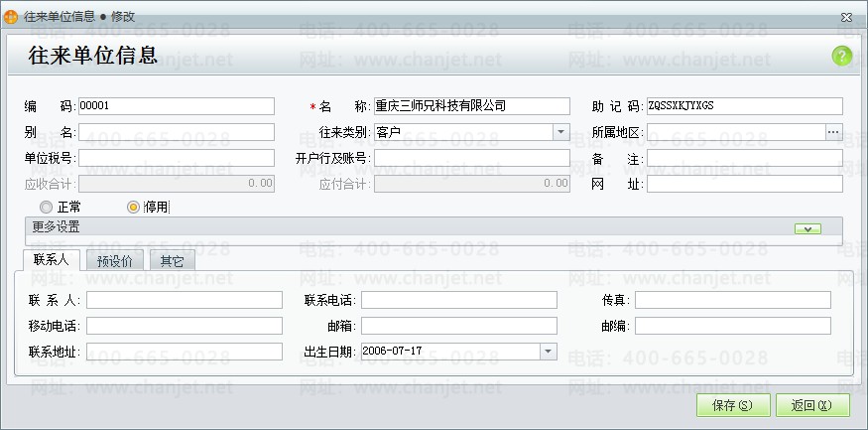Click the disabled 应收合计 field
The image size is (868, 430).
click(x=177, y=184)
